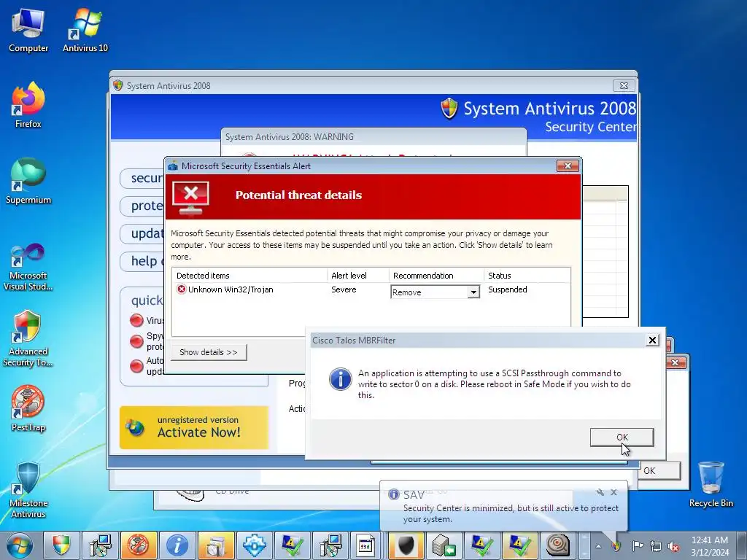Click Activate Now unregistered version banner
Image resolution: width=747 pixels, height=560 pixels.
pos(194,427)
